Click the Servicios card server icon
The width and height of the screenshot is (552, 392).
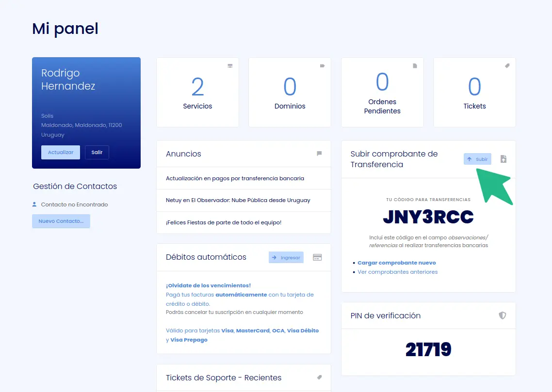[230, 66]
